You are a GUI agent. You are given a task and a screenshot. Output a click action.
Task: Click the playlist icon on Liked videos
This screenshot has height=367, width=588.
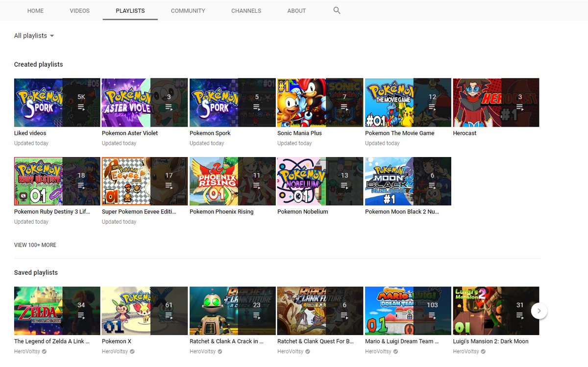pyautogui.click(x=81, y=107)
